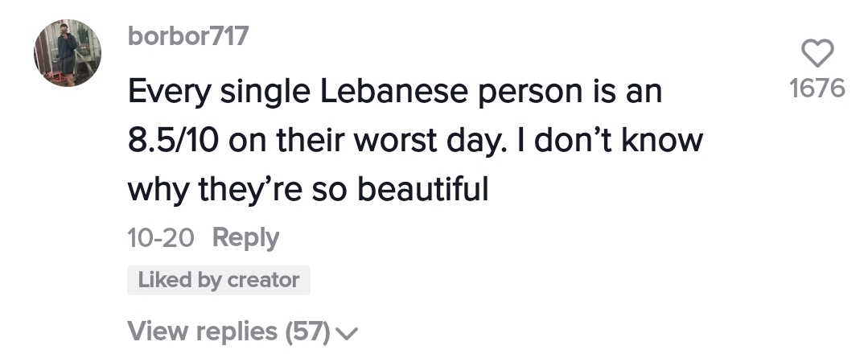The width and height of the screenshot is (868, 358).
Task: Expand View replies (57)
Action: pos(242,331)
